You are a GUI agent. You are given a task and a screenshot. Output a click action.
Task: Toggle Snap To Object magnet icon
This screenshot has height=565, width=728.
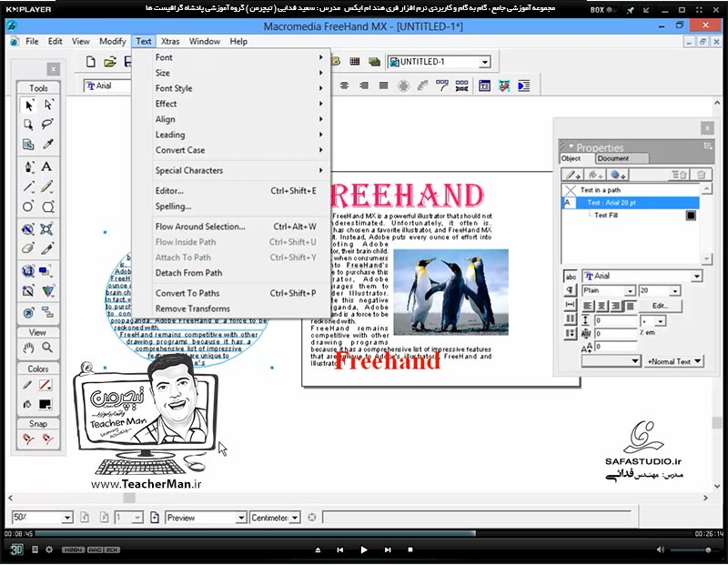pos(48,439)
